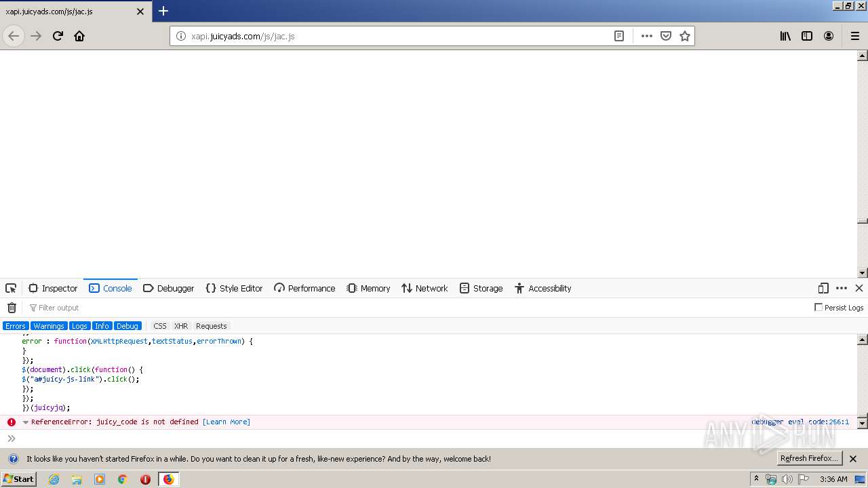
Task: Clear the console output with trash icon
Action: [12, 308]
